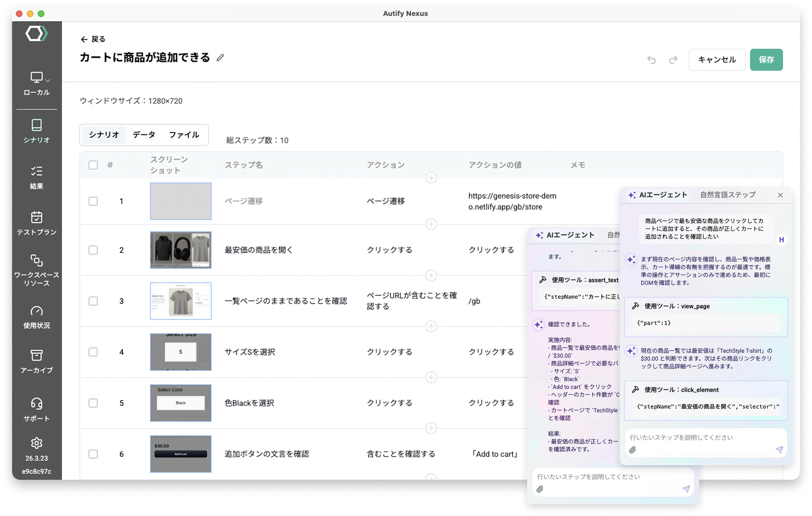This screenshot has width=812, height=516.
Task: Attach a file with the paperclip icon
Action: [634, 450]
